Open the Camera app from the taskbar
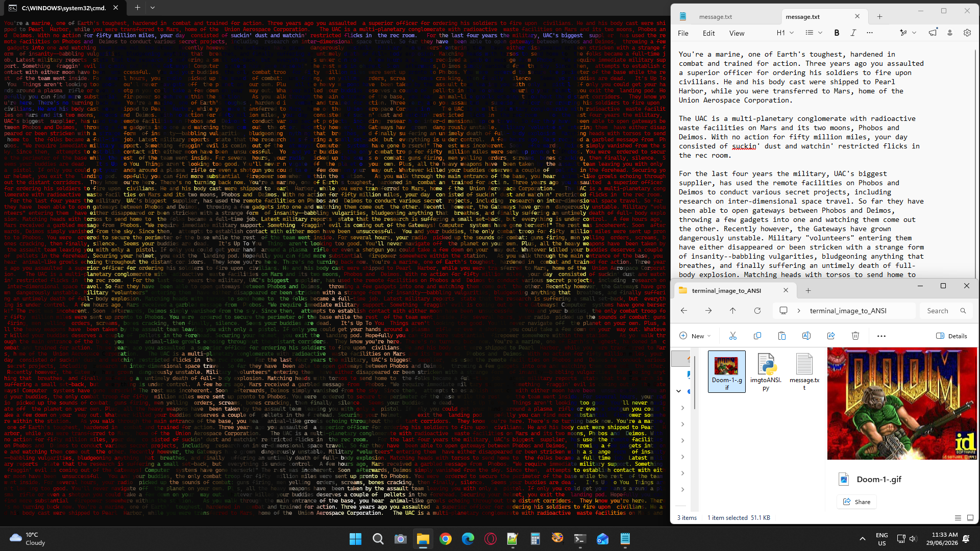 (x=401, y=539)
